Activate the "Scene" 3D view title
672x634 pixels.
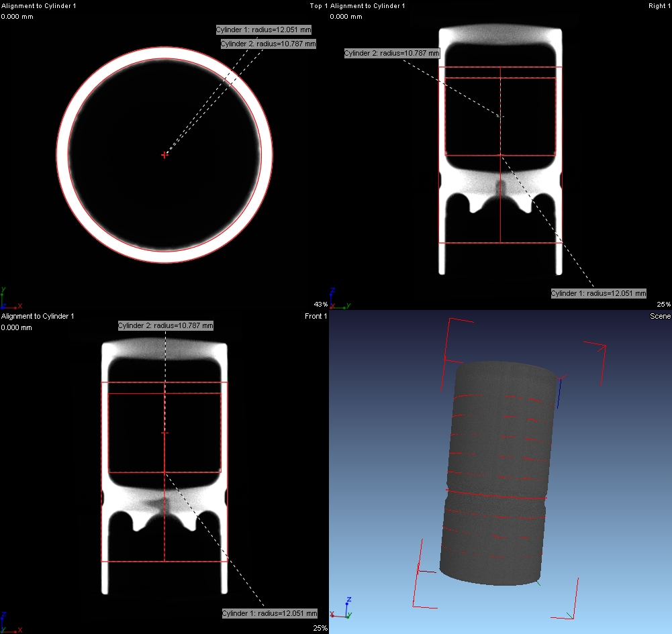660,316
